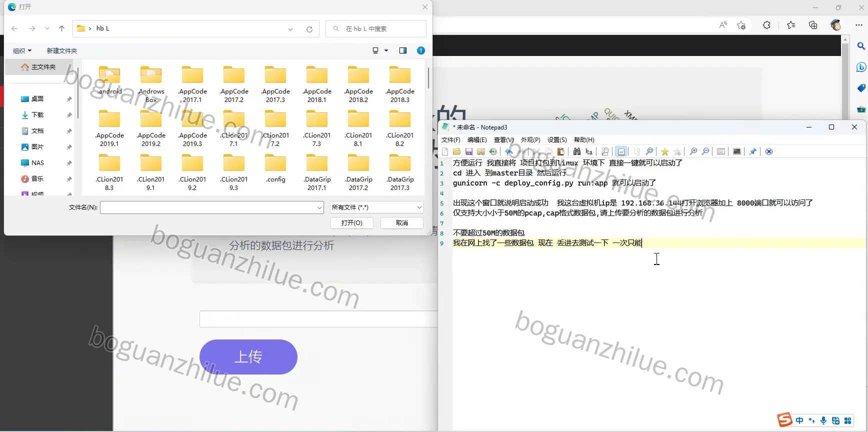Viewport: 868px width, 432px height.
Task: Open Edge Collections icon
Action: pyautogui.click(x=813, y=25)
